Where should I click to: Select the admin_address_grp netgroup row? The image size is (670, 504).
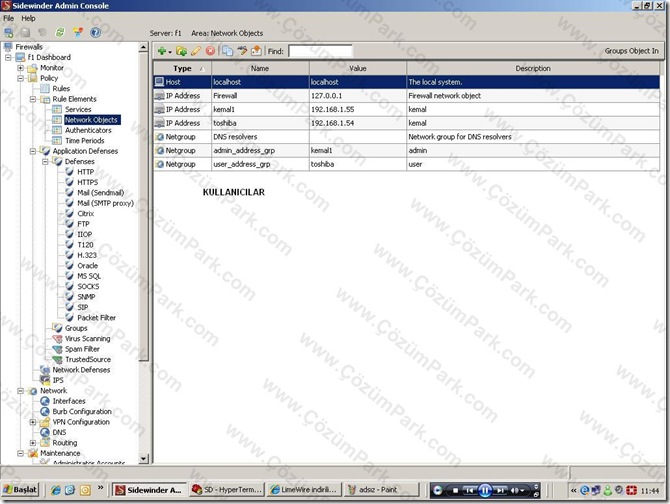tap(406, 150)
